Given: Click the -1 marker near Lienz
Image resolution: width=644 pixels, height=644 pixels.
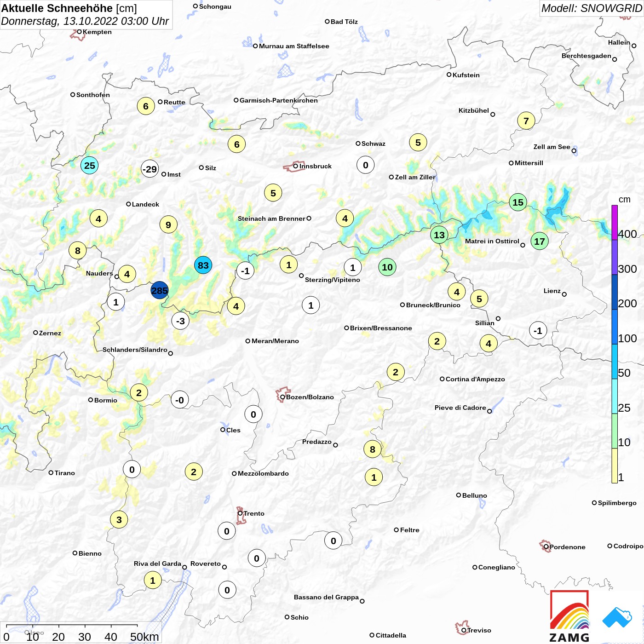Looking at the screenshot, I should [538, 330].
